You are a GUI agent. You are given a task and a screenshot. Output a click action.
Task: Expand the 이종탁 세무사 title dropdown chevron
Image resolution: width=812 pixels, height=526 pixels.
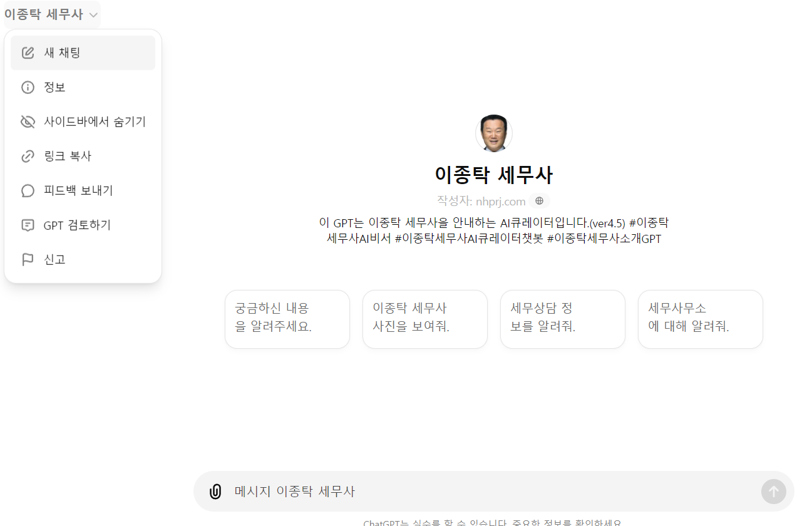(93, 15)
